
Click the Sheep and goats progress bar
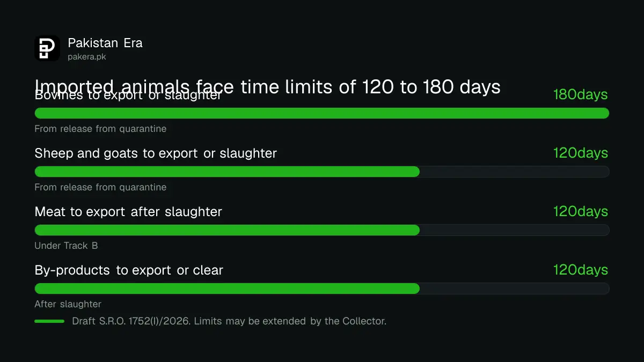(x=322, y=172)
